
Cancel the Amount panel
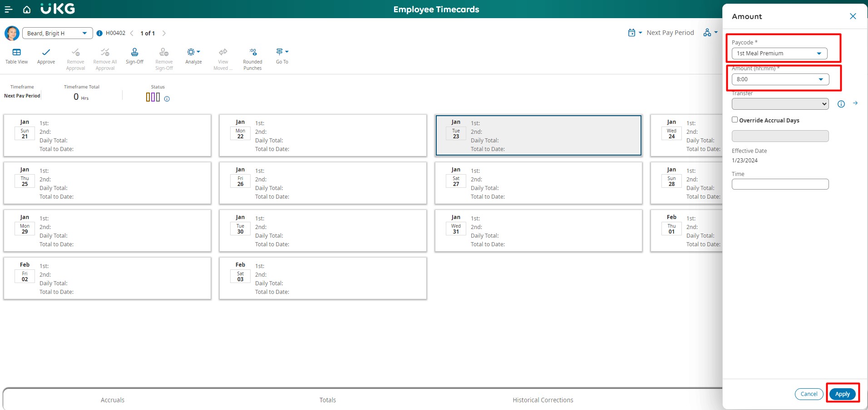(x=809, y=394)
